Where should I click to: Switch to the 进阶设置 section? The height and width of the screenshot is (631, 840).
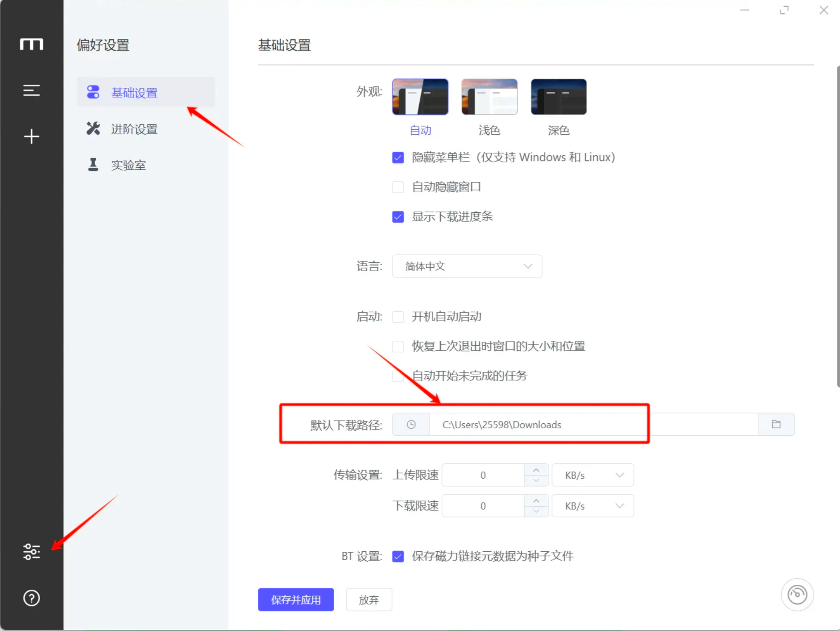coord(134,129)
